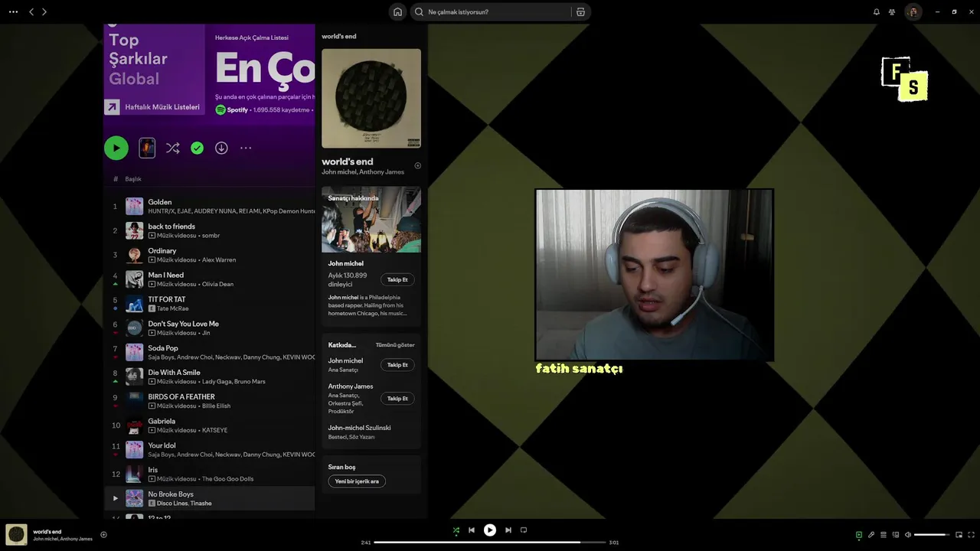Add world's end to library in side panel
This screenshot has height=551, width=980.
417,165
